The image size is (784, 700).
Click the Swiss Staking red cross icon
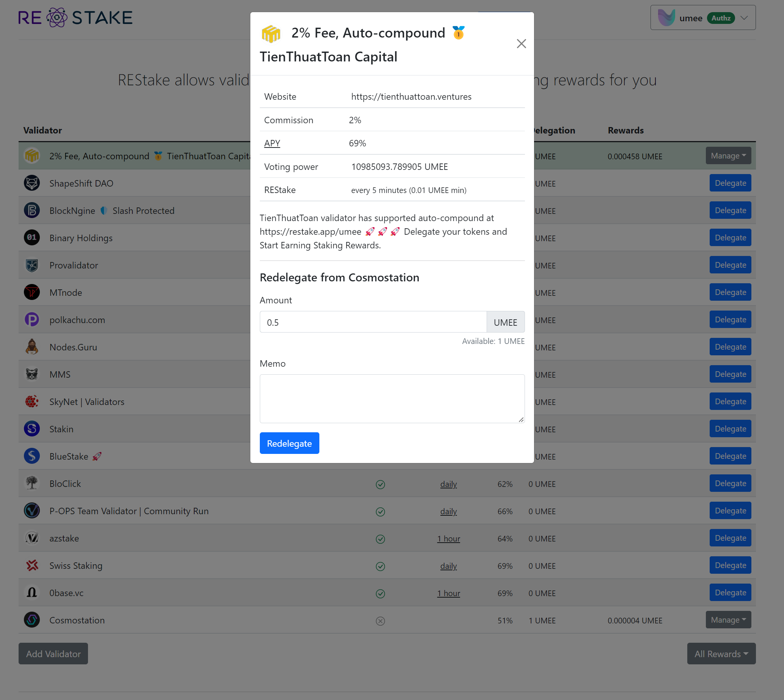tap(32, 565)
